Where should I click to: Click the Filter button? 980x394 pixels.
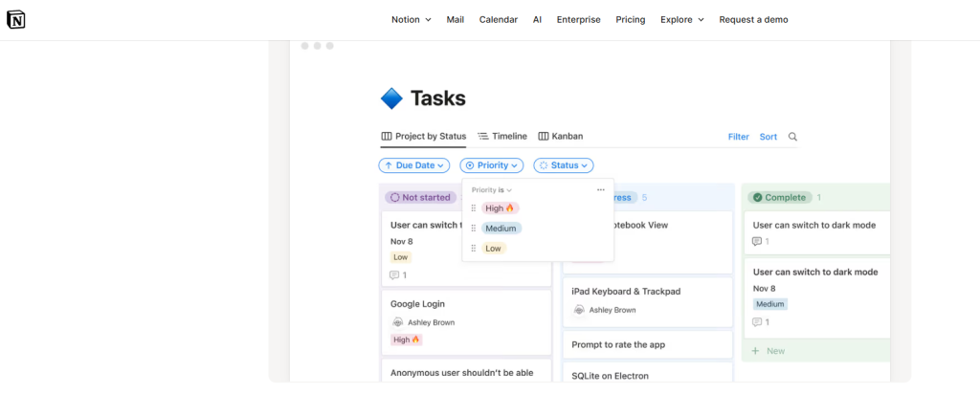coord(738,137)
